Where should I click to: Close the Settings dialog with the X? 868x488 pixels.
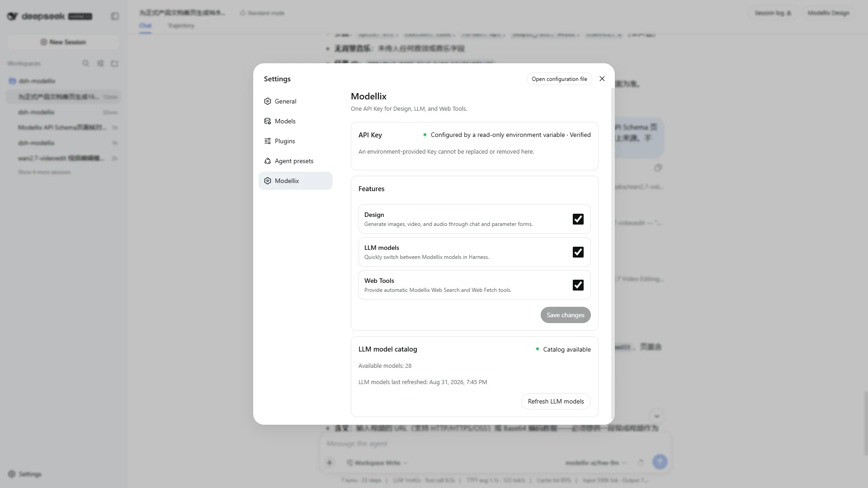click(602, 79)
